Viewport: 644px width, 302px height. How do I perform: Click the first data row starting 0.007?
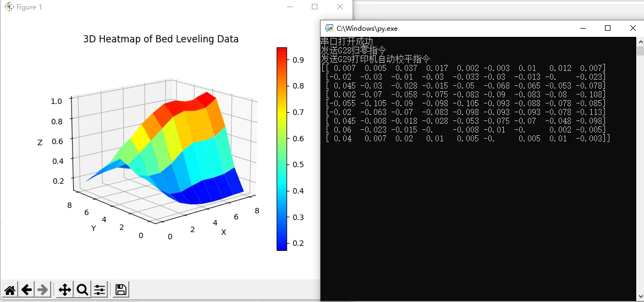click(x=463, y=68)
